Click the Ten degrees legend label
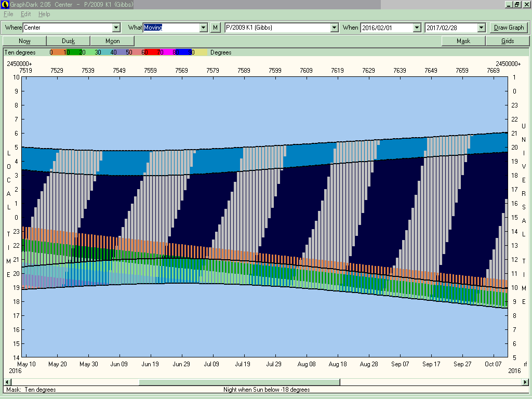Image resolution: width=532 pixels, height=399 pixels. point(20,52)
